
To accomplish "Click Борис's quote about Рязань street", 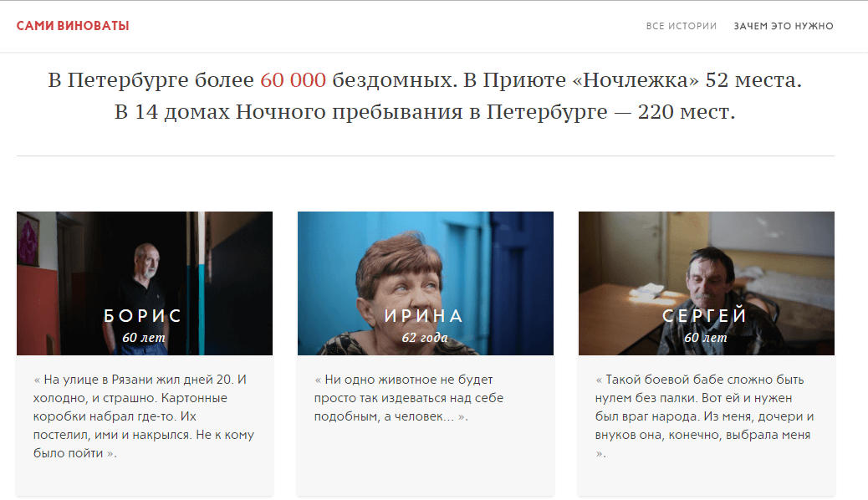I will point(144,416).
